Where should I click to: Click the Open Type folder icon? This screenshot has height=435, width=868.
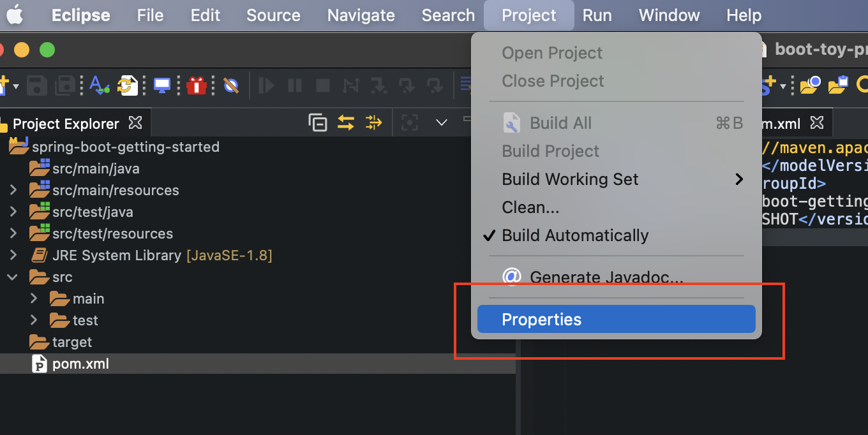(x=809, y=85)
